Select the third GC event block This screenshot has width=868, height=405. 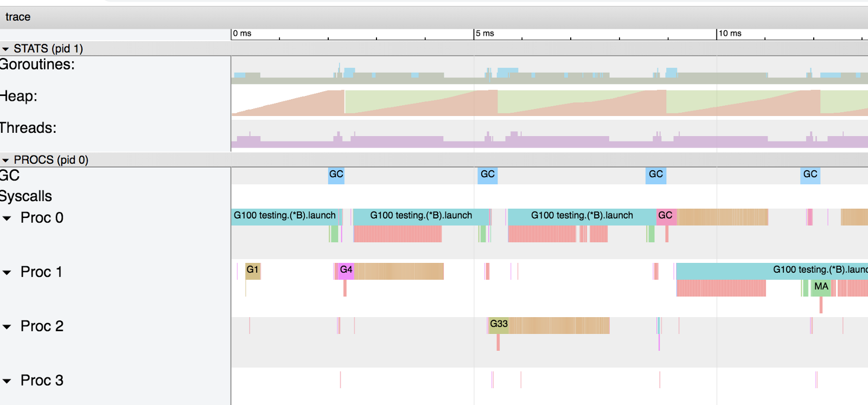click(x=656, y=175)
